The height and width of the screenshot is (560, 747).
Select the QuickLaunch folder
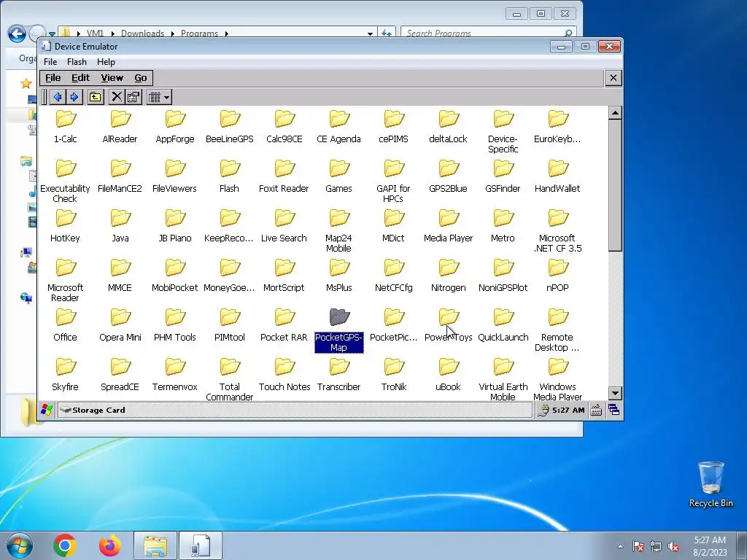pos(503,324)
